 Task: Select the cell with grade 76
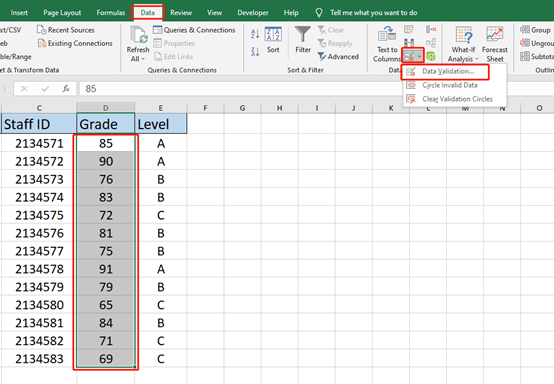click(x=106, y=179)
